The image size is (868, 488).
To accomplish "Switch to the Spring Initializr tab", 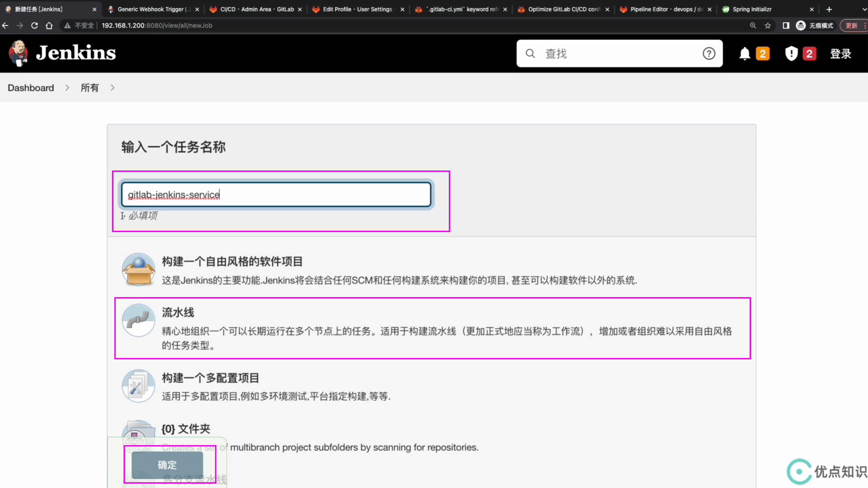I will 768,9.
